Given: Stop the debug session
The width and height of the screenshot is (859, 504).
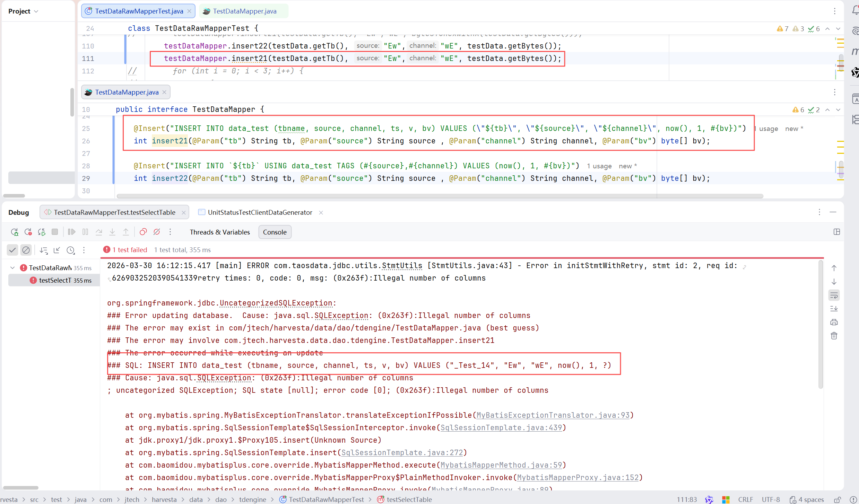Looking at the screenshot, I should 55,232.
